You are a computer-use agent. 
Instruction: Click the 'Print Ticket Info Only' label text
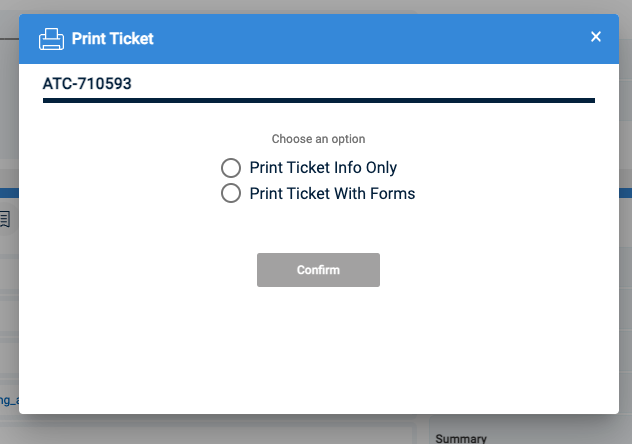[x=323, y=168]
